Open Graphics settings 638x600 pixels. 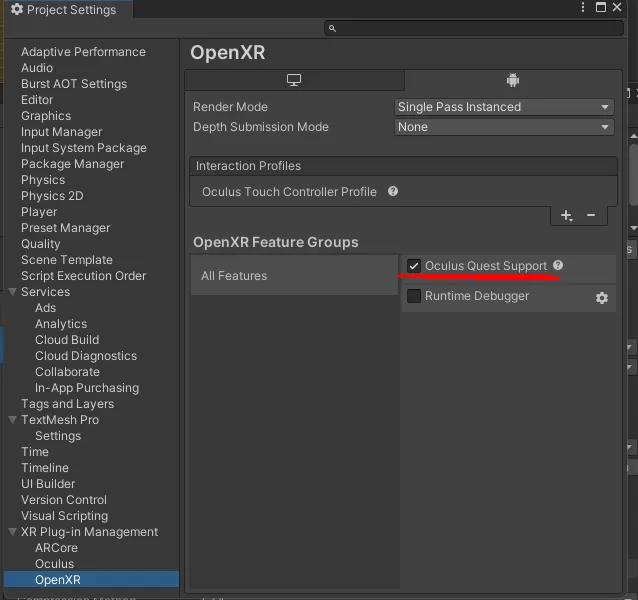point(46,116)
